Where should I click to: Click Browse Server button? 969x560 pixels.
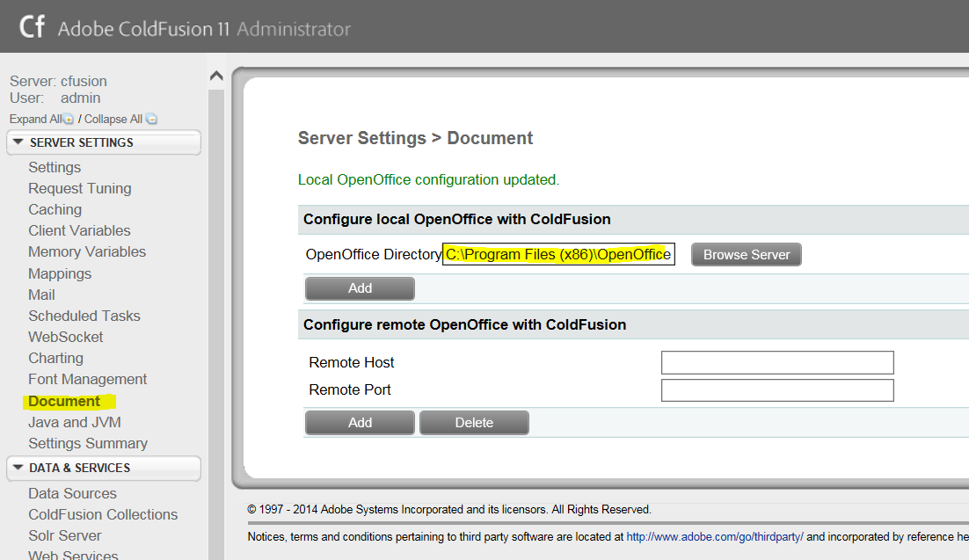click(x=747, y=255)
